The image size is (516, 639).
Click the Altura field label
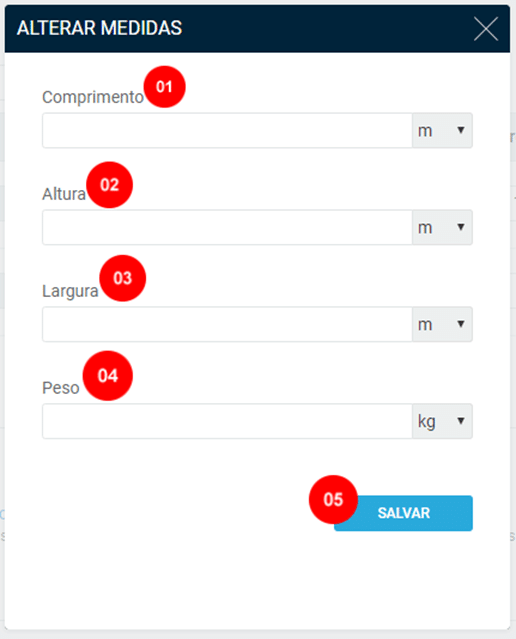click(64, 194)
